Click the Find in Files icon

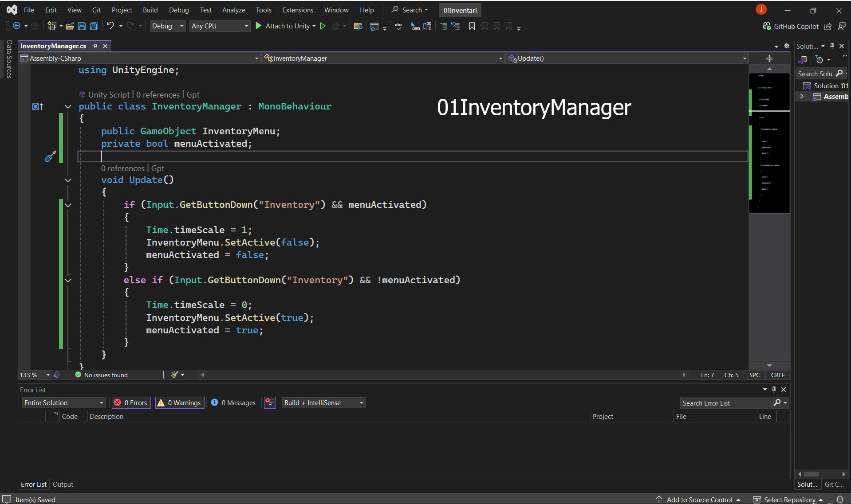tap(358, 26)
